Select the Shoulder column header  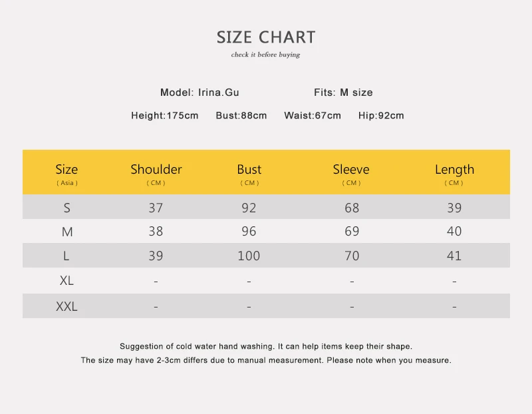[x=156, y=173]
